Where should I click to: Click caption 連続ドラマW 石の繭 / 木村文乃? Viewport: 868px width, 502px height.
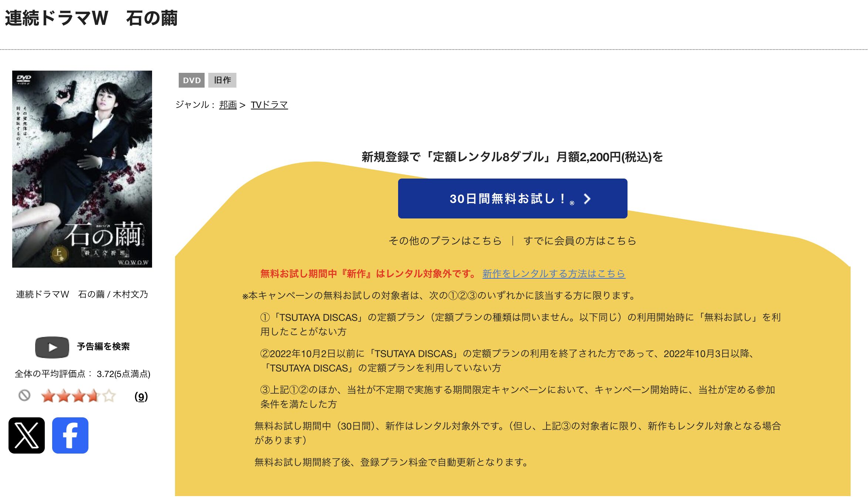(x=82, y=294)
